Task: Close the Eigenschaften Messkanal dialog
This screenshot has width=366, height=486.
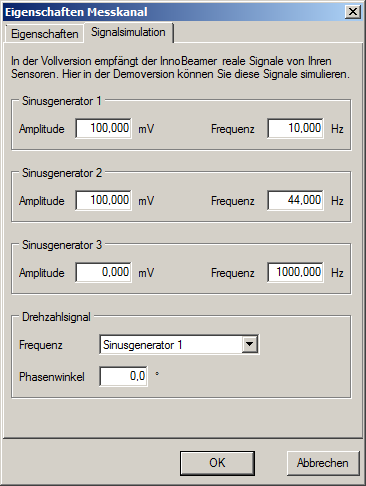Action: [x=353, y=12]
